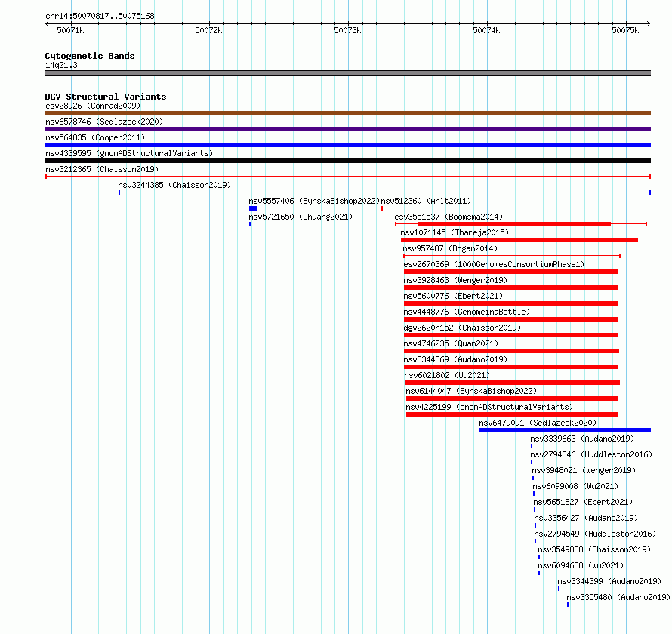Viewport: 672px width, 634px height.
Task: Open nsv957487 (Dogan2014) label
Action: coord(450,248)
